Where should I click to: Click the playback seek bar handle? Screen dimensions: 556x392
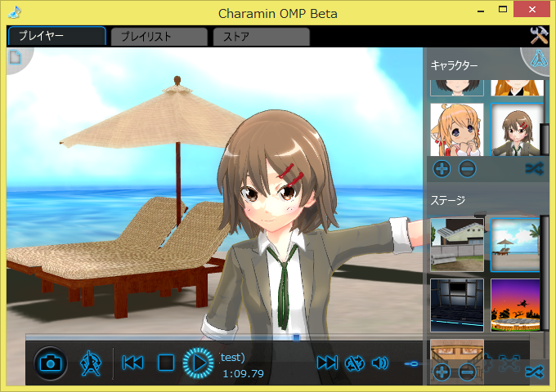[296, 337]
